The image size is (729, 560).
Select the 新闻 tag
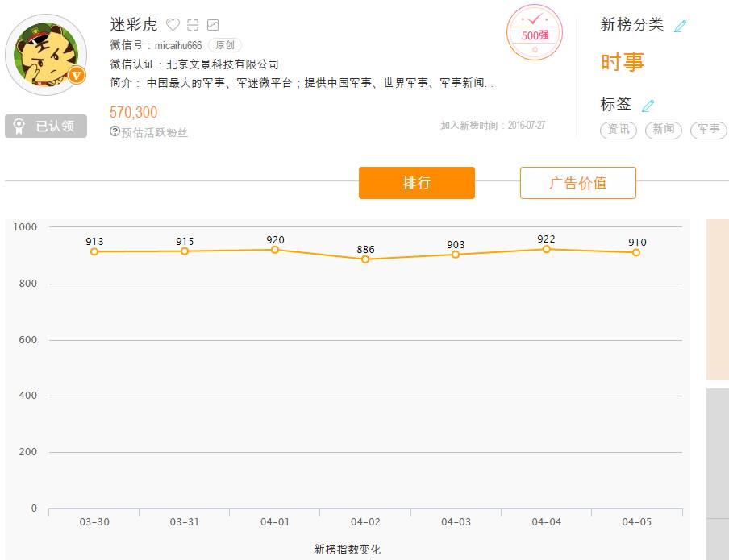663,130
